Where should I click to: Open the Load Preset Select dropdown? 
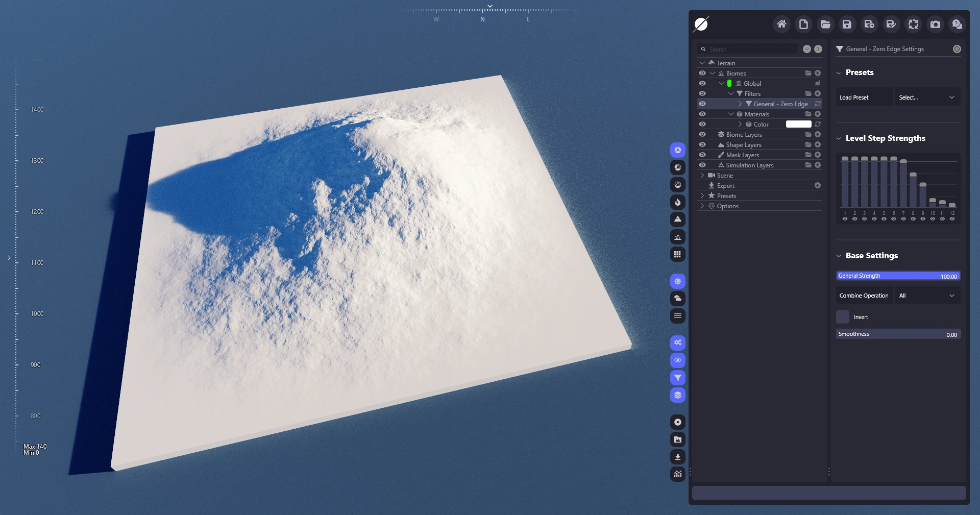(927, 97)
